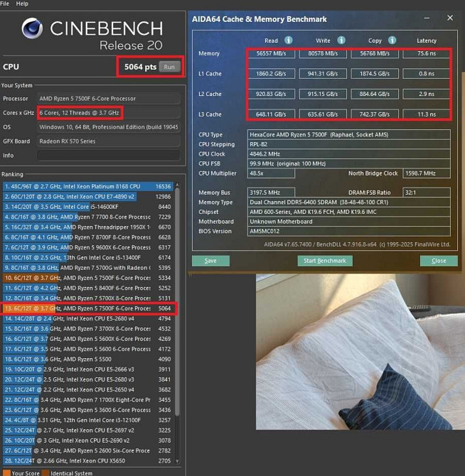Select the highlighted 5064-point Ryzen 5 7500F entry
The height and width of the screenshot is (476, 465).
click(77, 309)
